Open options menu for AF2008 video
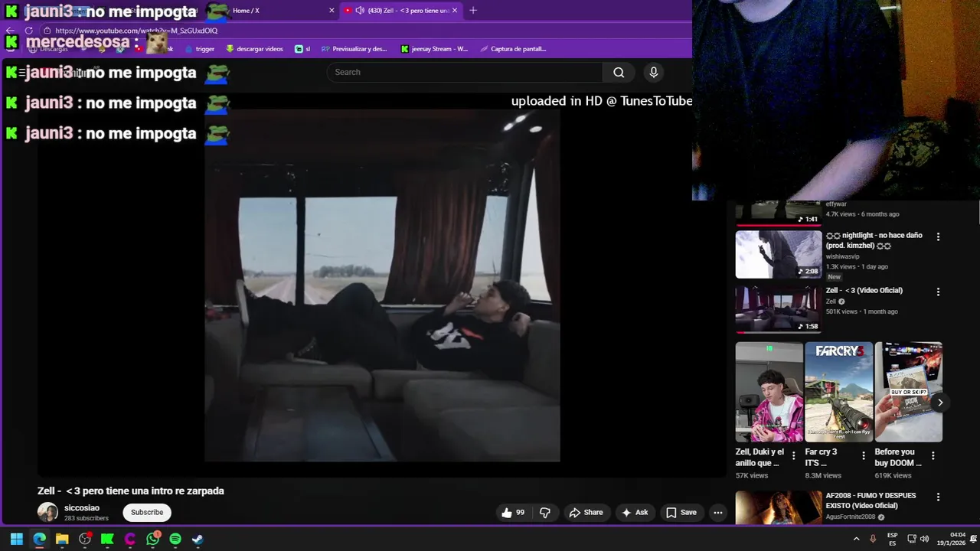The width and height of the screenshot is (980, 551). point(938,497)
